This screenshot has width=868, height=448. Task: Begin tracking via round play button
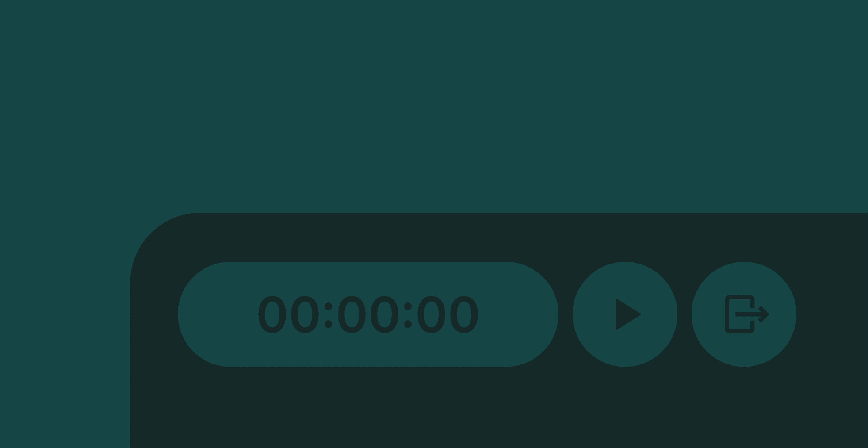pos(625,314)
